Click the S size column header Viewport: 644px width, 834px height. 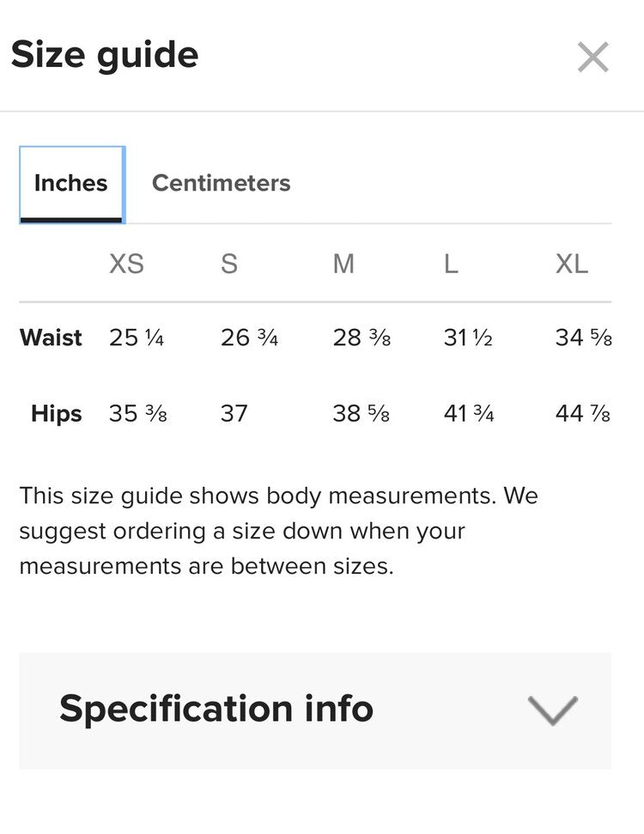pos(228,264)
